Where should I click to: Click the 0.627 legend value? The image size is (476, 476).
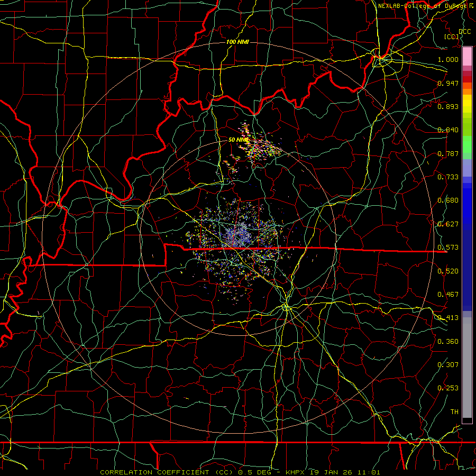point(448,224)
